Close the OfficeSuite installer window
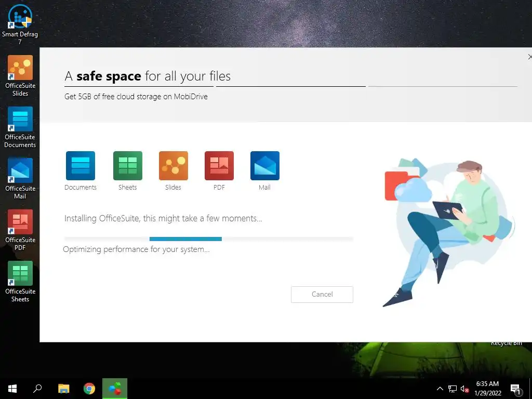Viewport: 532px width, 399px height. click(529, 57)
